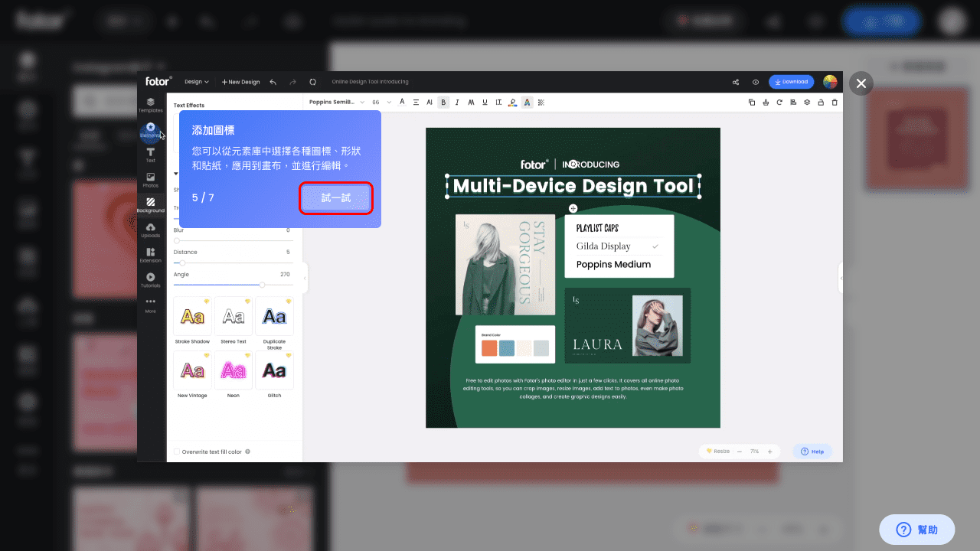The height and width of the screenshot is (551, 980).
Task: Open the Photos sidebar panel
Action: pos(151,180)
